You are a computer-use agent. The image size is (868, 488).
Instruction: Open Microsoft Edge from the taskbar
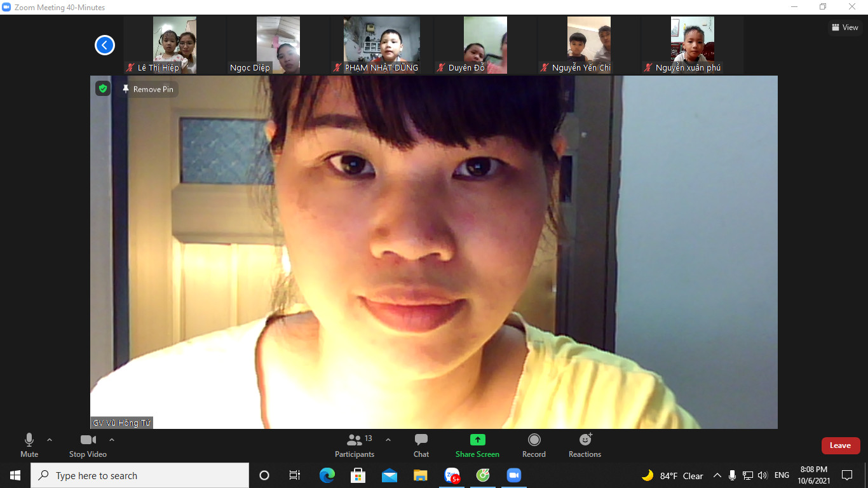(327, 475)
